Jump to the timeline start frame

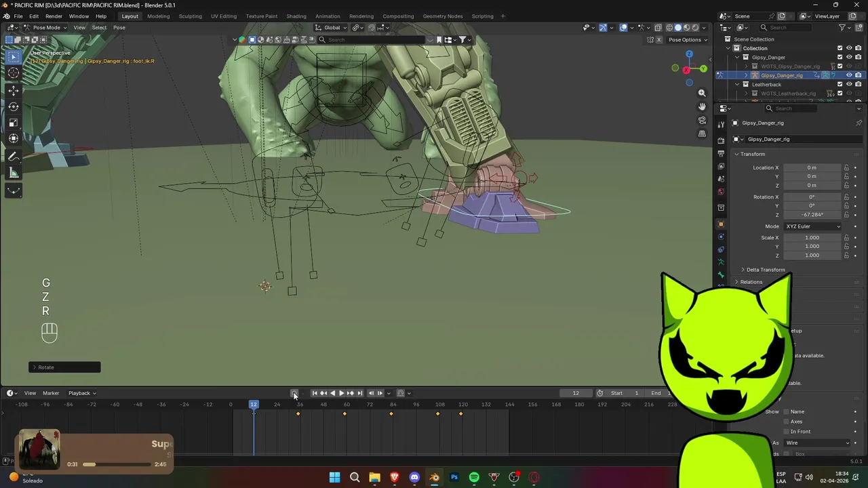click(314, 393)
